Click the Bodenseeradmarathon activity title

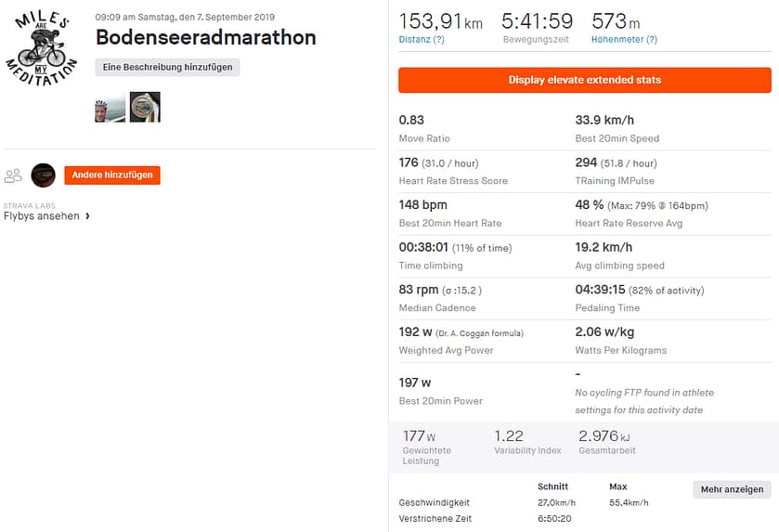(206, 38)
